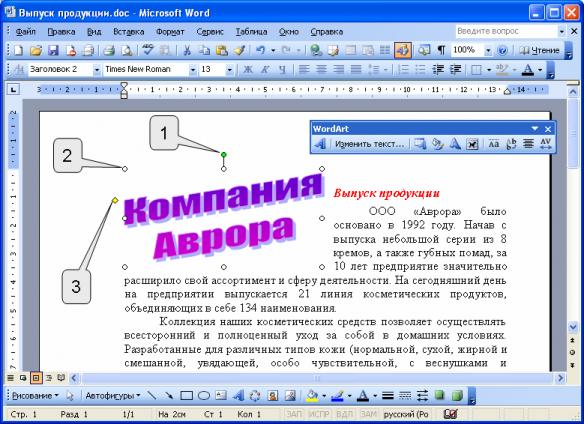Screen dimensions: 584x424
Task: Insert new WordArt from the WordArt toolbar
Action: 320,144
